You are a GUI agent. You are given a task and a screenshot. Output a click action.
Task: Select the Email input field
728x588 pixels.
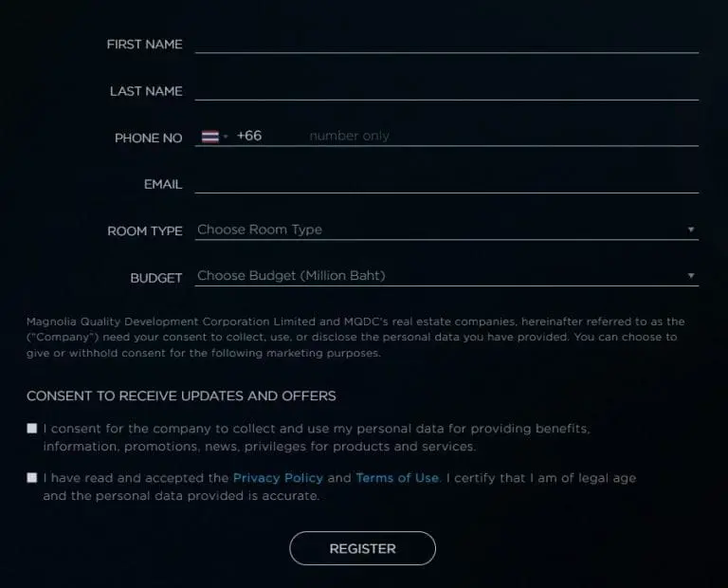click(x=446, y=183)
